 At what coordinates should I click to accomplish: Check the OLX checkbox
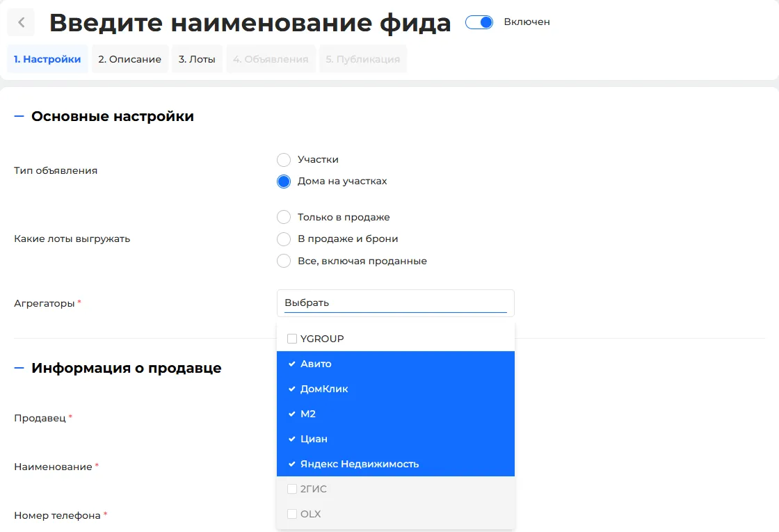[292, 514]
